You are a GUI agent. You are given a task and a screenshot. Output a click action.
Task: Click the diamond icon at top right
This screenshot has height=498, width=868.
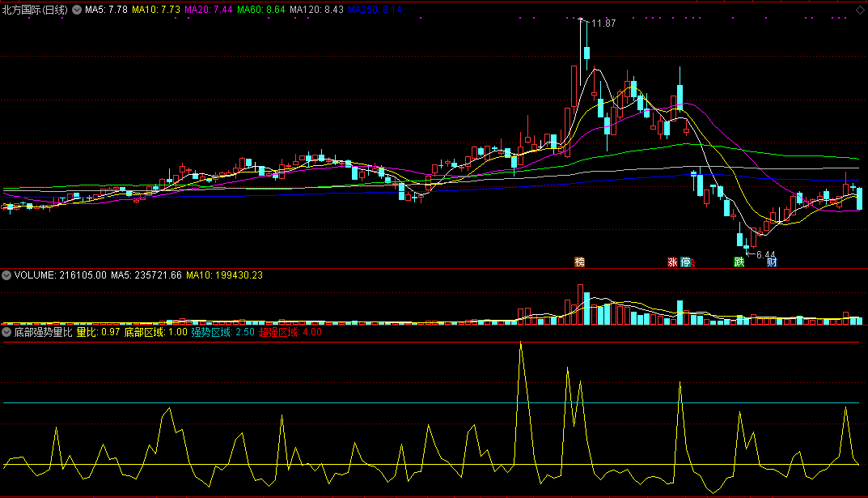(x=860, y=10)
